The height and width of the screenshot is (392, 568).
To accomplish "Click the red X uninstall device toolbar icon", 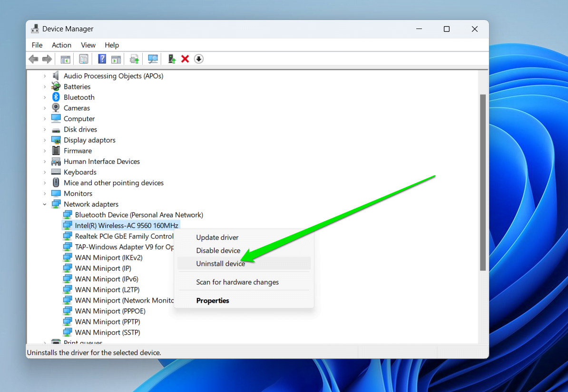I will [x=185, y=59].
